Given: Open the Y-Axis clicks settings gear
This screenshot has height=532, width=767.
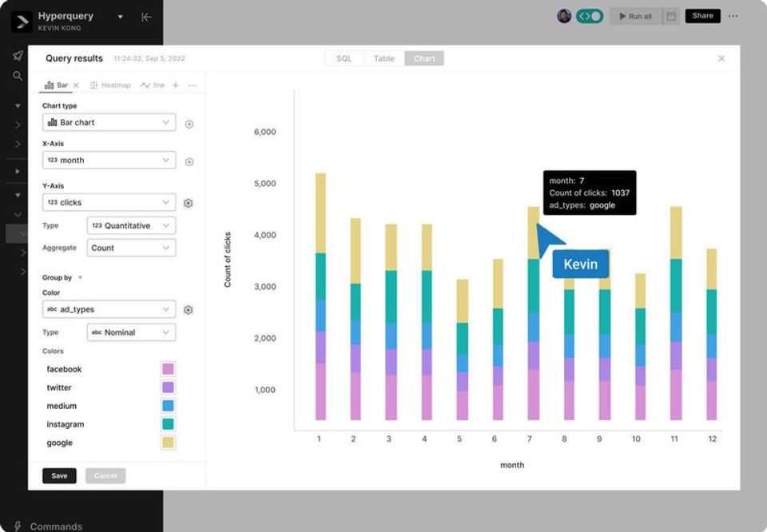Looking at the screenshot, I should tap(189, 203).
